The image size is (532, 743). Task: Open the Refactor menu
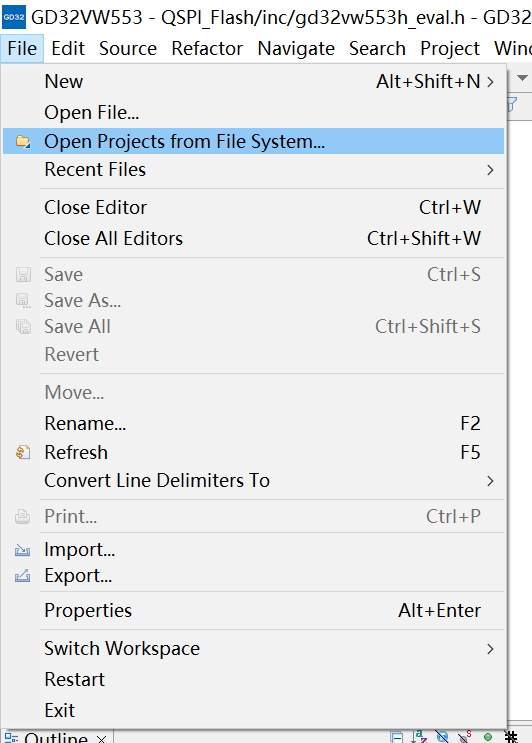207,48
